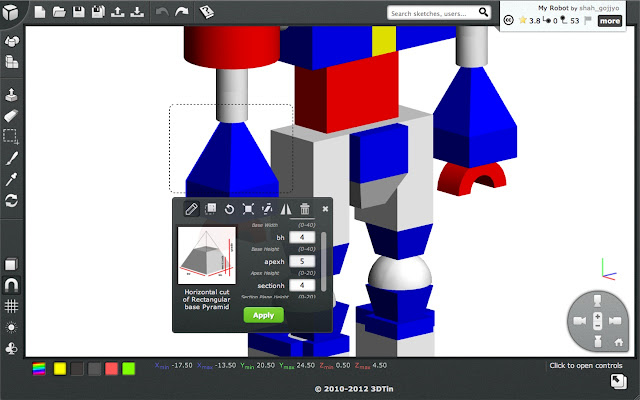Select the yellow color swatch
Viewport: 640px width, 400px height.
60,369
